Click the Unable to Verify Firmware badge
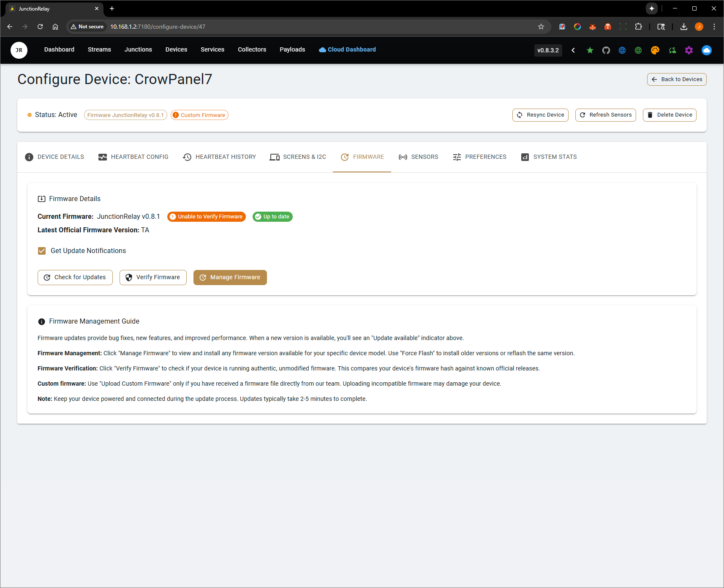This screenshot has height=588, width=724. (207, 217)
